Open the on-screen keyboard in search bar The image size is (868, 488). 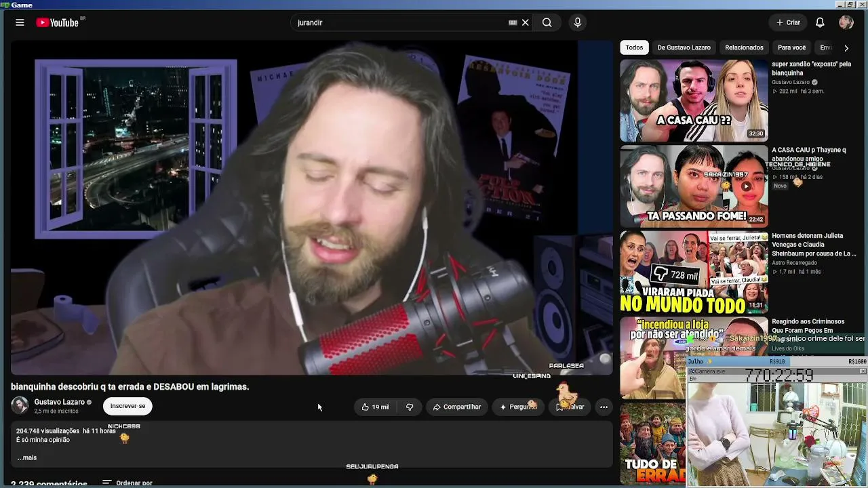[x=513, y=22]
